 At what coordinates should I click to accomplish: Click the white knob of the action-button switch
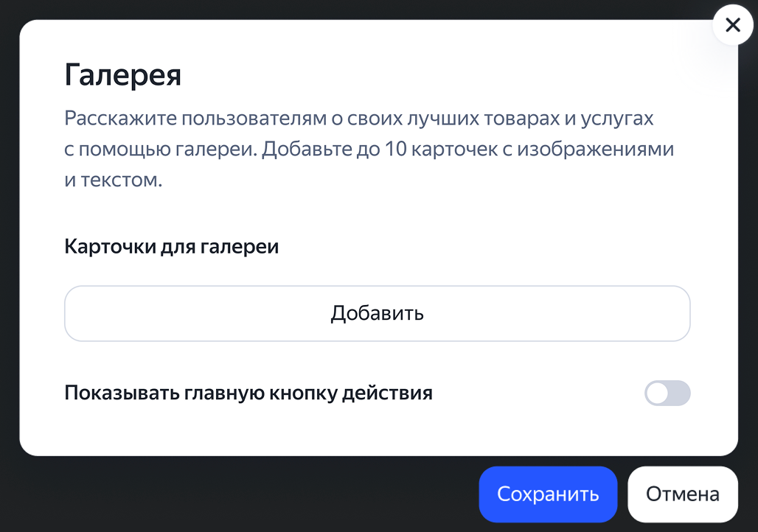[658, 393]
